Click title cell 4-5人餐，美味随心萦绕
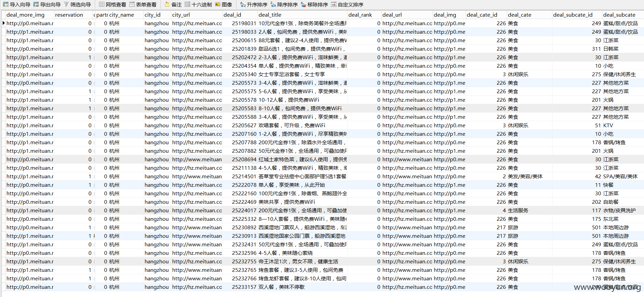The image size is (644, 297). pyautogui.click(x=302, y=253)
